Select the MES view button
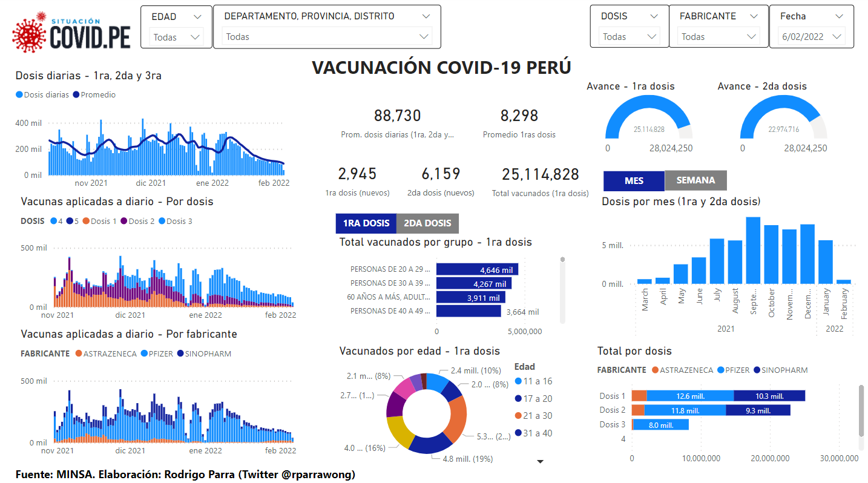 click(634, 180)
